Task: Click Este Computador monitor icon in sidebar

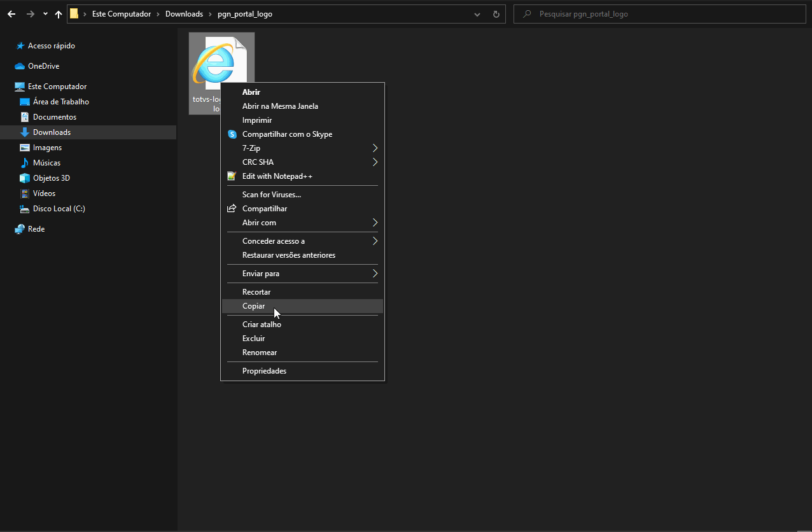Action: pos(20,87)
